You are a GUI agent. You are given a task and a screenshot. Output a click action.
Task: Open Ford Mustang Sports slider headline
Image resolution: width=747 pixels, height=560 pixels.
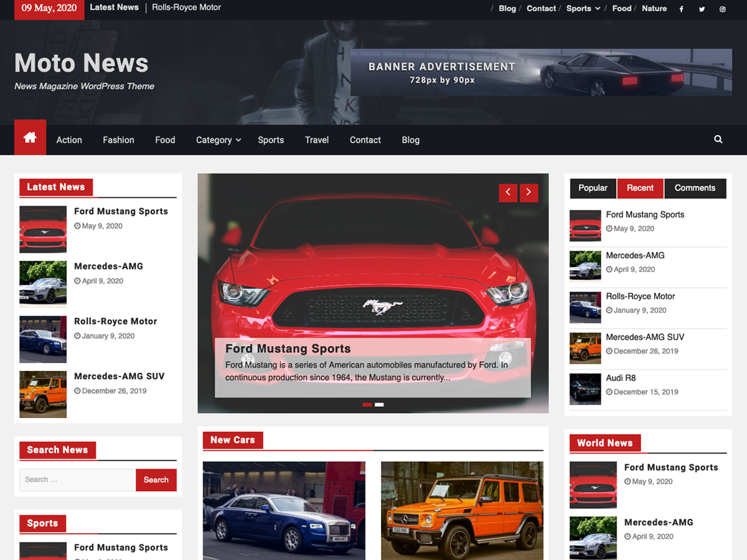point(288,349)
